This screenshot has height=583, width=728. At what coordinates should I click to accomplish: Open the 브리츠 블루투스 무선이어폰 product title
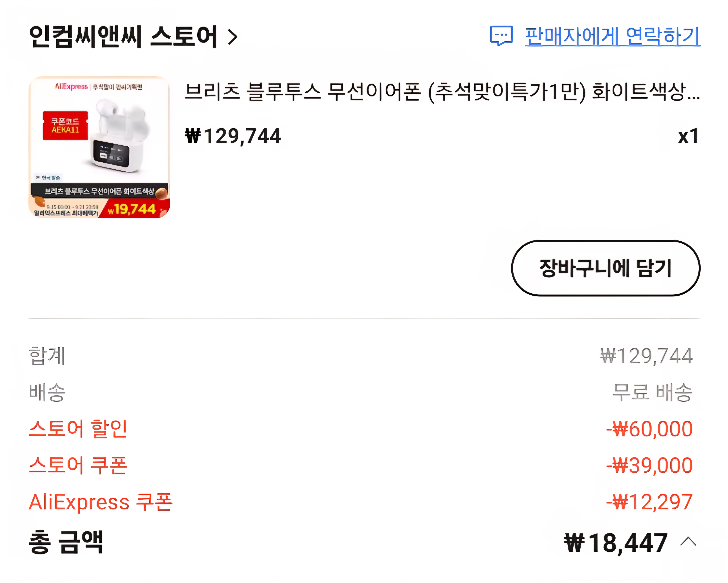(442, 92)
